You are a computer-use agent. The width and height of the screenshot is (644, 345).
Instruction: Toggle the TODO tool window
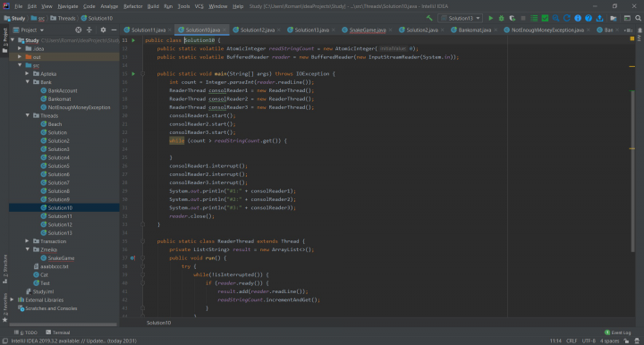pyautogui.click(x=26, y=332)
